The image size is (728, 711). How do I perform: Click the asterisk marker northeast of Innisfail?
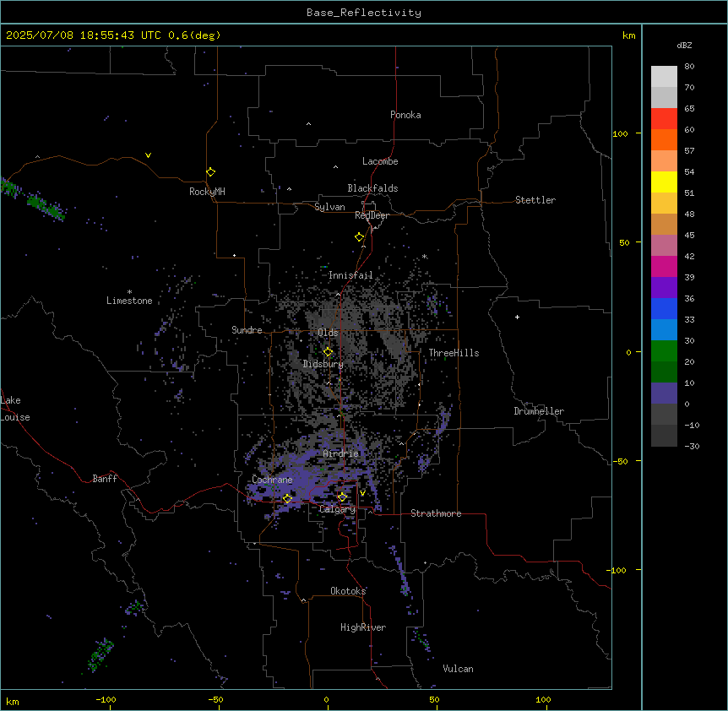click(x=424, y=257)
